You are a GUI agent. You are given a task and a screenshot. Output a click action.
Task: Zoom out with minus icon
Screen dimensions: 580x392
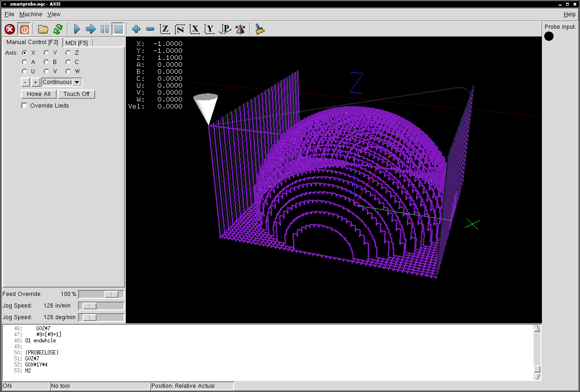pyautogui.click(x=150, y=29)
